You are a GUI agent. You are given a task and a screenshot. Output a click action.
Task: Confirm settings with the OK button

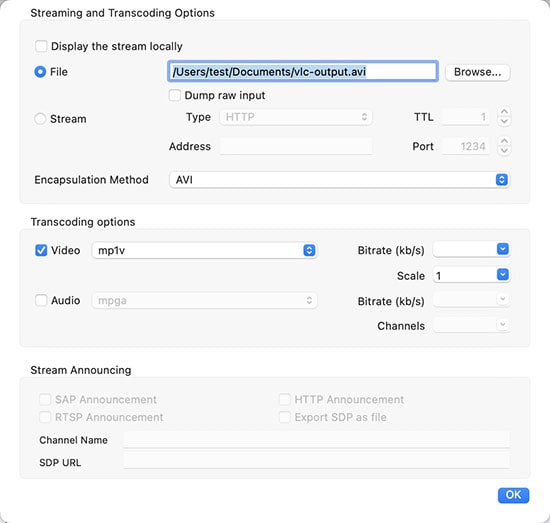[513, 495]
